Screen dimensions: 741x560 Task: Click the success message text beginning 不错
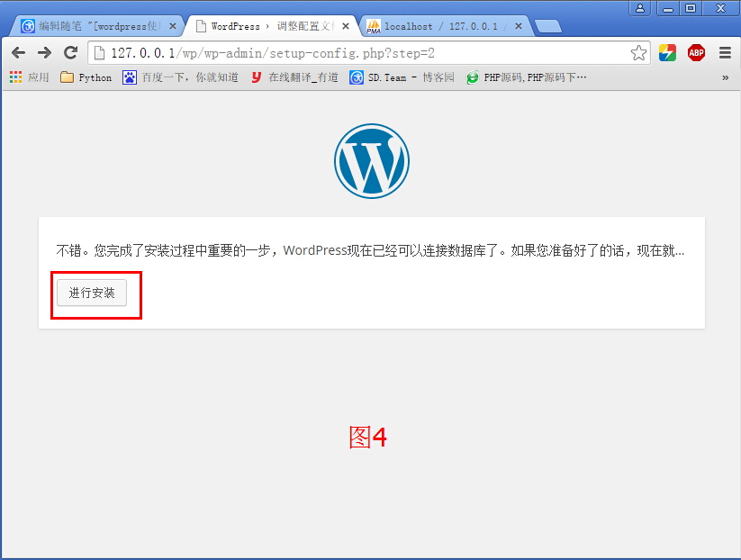pos(370,250)
